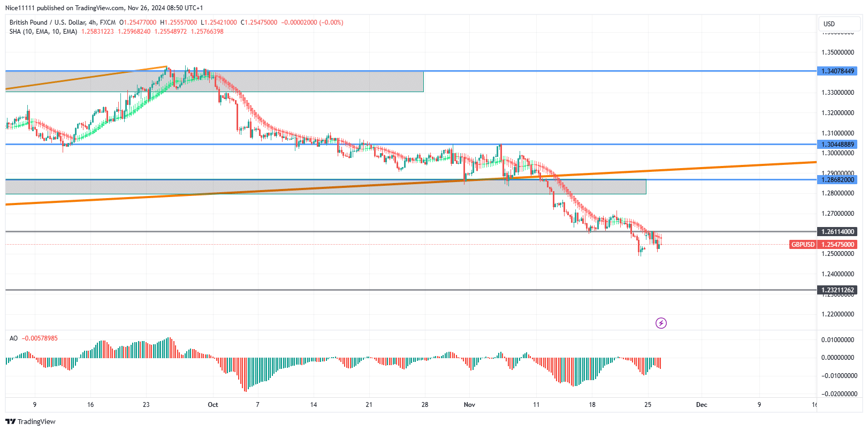Click the 1.32000000 price scale value
868x431 pixels.
click(x=837, y=113)
